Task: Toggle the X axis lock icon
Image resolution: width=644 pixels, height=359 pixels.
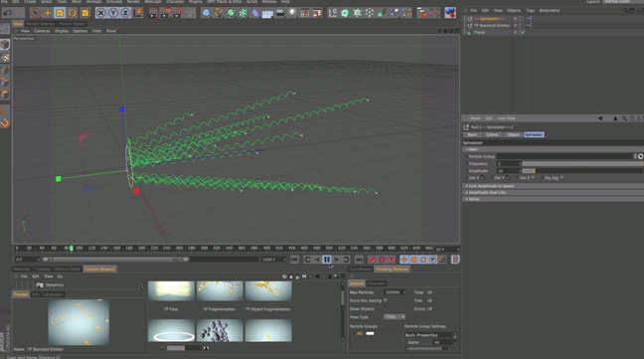Action: pos(100,13)
